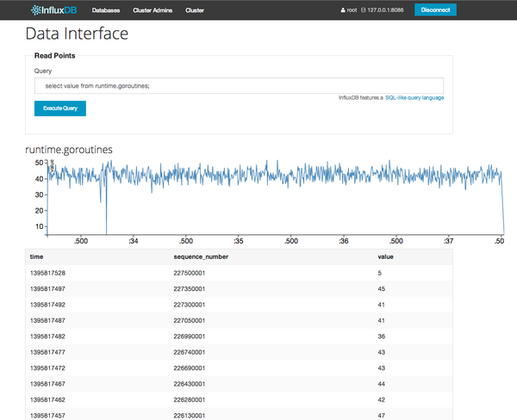517x420 pixels.
Task: Click the Disconnect button
Action: (x=435, y=9)
